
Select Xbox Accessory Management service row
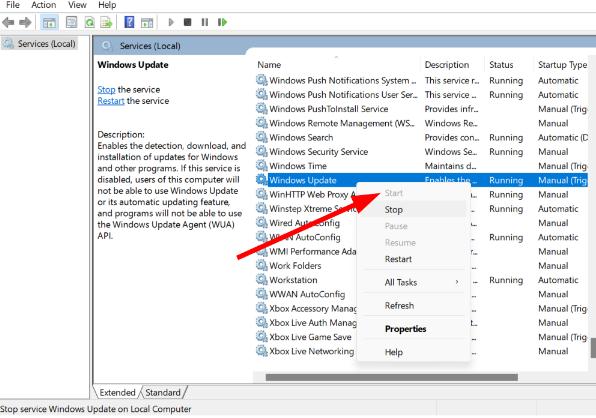[x=421, y=309]
